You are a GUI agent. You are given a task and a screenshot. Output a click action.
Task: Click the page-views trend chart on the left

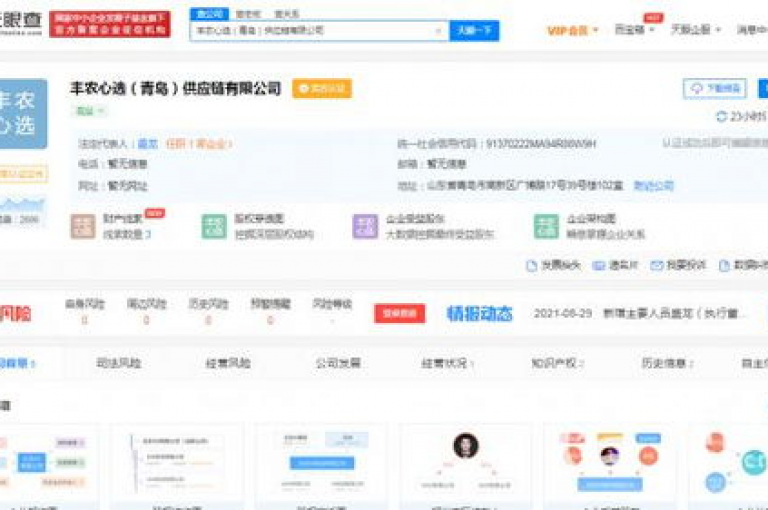pyautogui.click(x=23, y=205)
